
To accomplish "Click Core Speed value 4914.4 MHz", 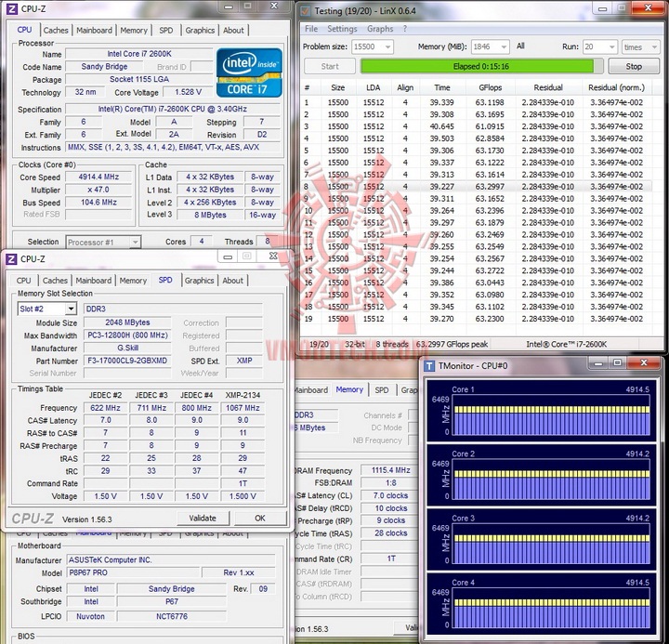I will click(x=98, y=177).
